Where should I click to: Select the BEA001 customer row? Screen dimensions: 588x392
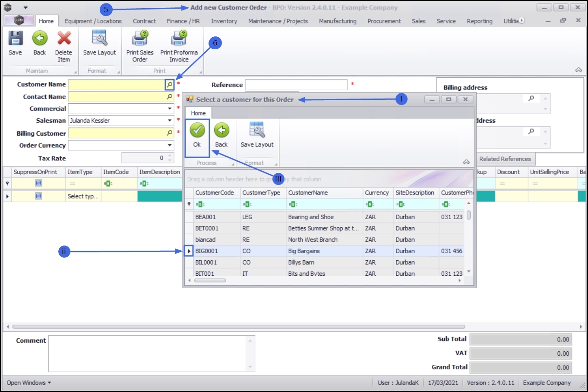(324, 217)
